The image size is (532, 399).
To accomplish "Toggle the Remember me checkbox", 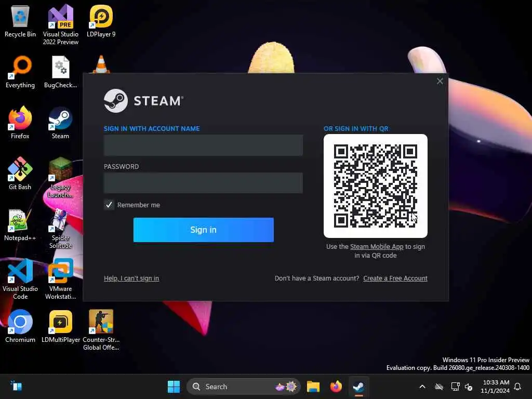I will pos(109,205).
